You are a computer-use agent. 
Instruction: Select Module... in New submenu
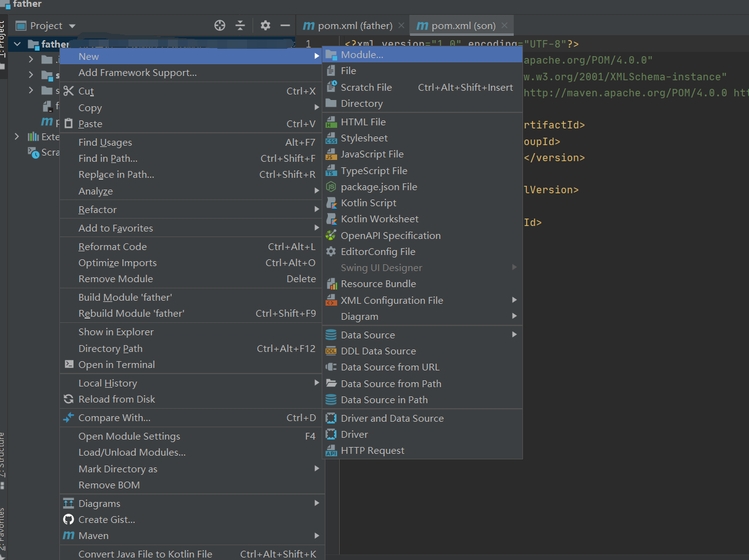(361, 54)
